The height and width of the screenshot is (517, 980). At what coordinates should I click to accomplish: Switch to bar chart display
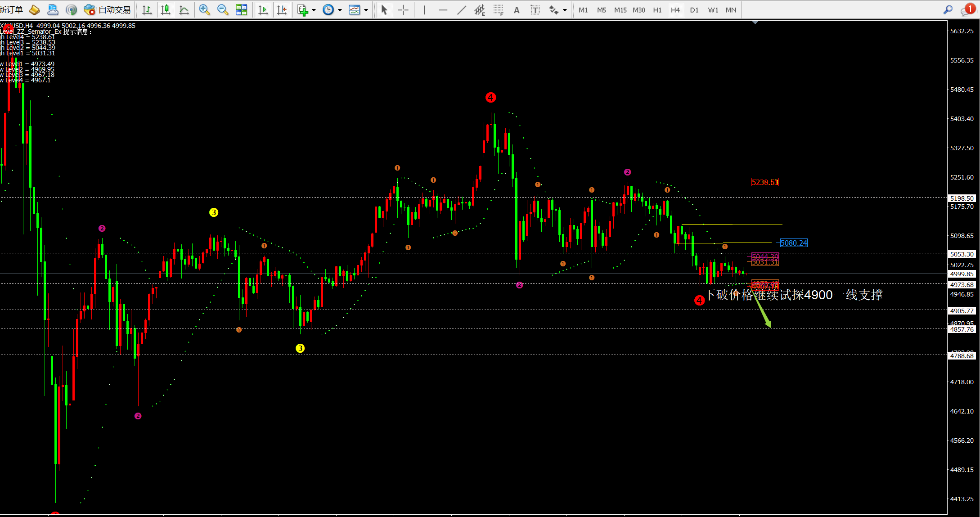147,10
